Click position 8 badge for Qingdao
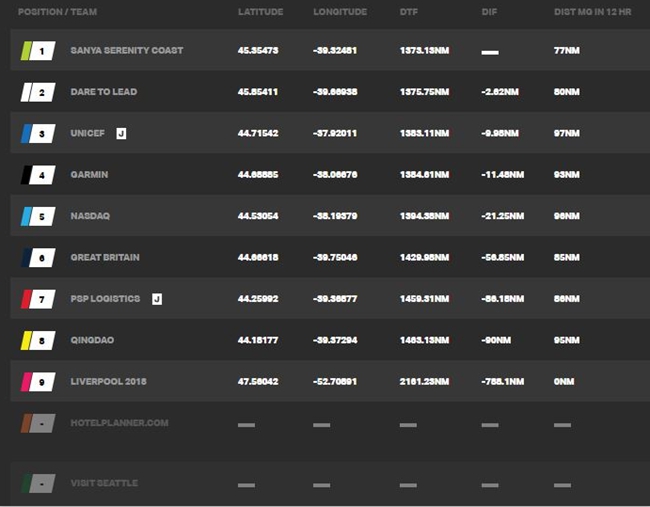The width and height of the screenshot is (650, 507). coord(38,341)
